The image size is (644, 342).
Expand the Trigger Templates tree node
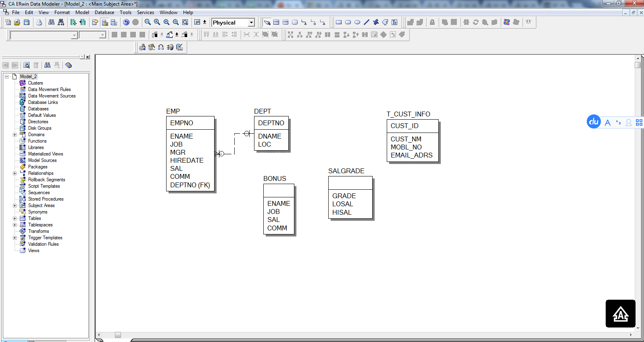(15, 238)
